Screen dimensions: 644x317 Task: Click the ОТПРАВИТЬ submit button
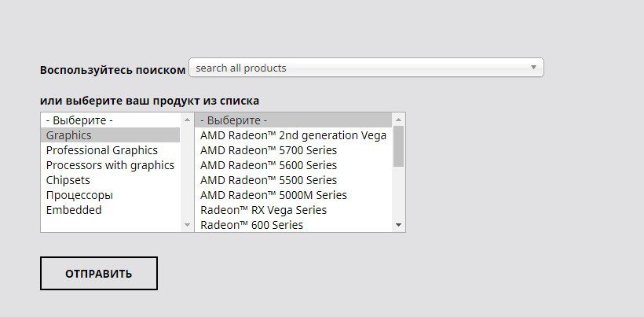click(99, 274)
